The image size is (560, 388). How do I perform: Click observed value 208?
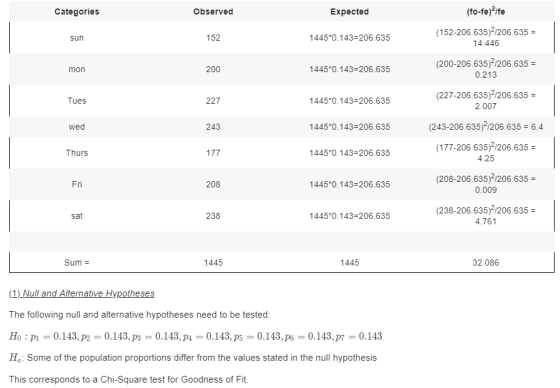(213, 184)
